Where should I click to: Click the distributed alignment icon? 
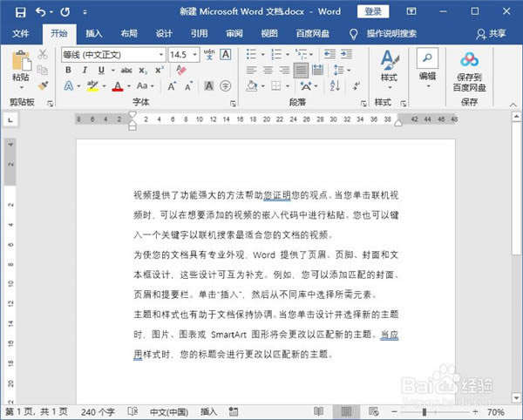click(x=317, y=70)
